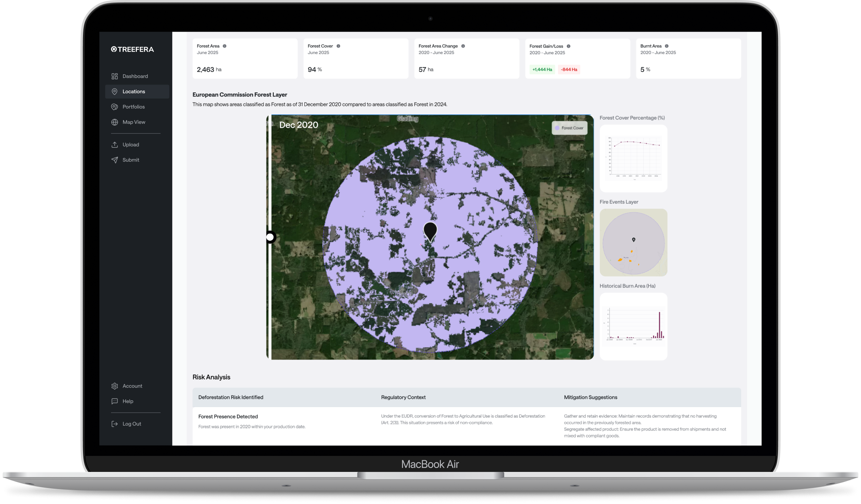Screen dimensions: 861x504
Task: Click the +1,444 Ha forest gain badge
Action: pyautogui.click(x=542, y=70)
